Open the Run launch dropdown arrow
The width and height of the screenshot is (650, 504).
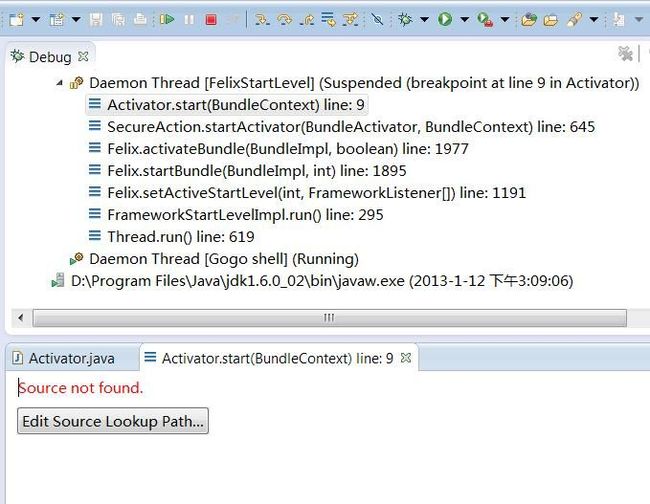click(x=464, y=19)
